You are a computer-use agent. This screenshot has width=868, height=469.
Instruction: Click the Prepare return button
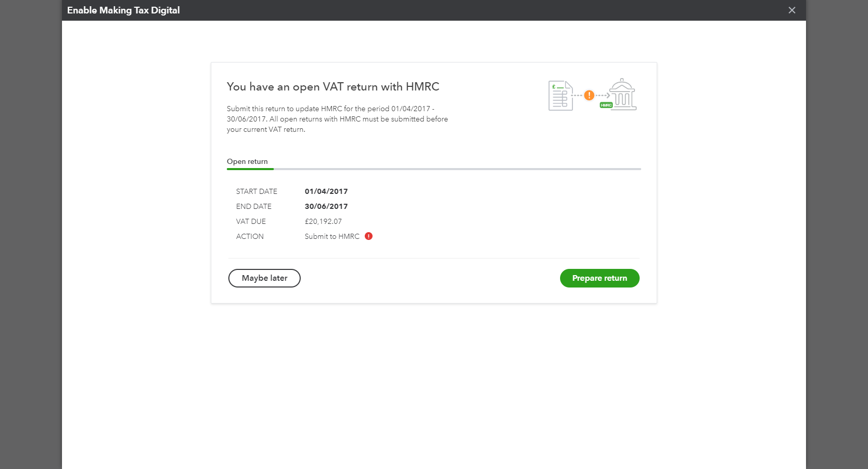pos(599,278)
